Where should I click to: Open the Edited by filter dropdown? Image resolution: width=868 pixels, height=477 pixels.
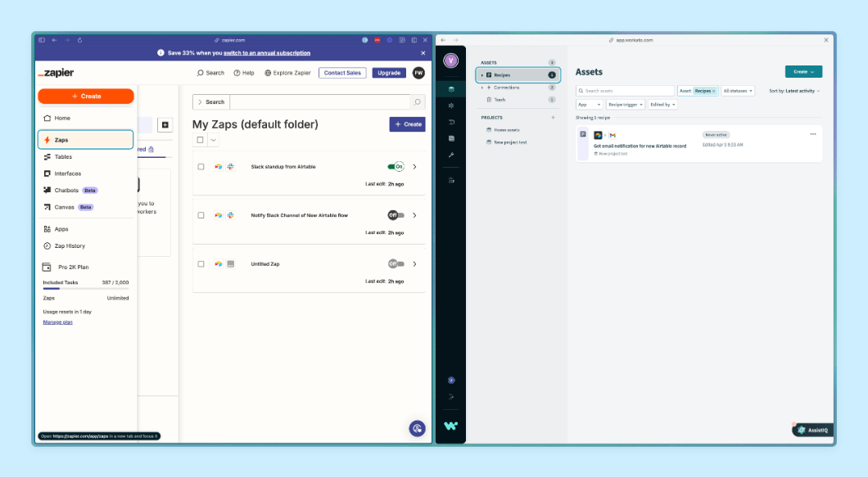click(x=662, y=105)
